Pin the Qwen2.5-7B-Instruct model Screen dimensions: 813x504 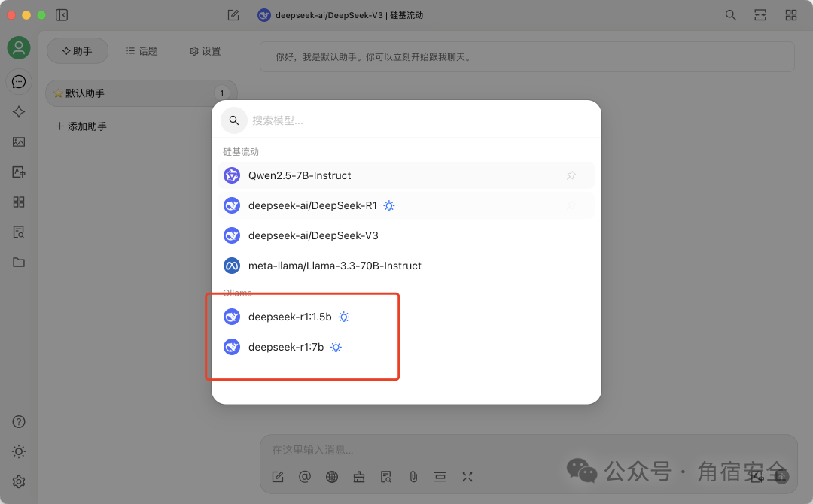click(x=571, y=175)
